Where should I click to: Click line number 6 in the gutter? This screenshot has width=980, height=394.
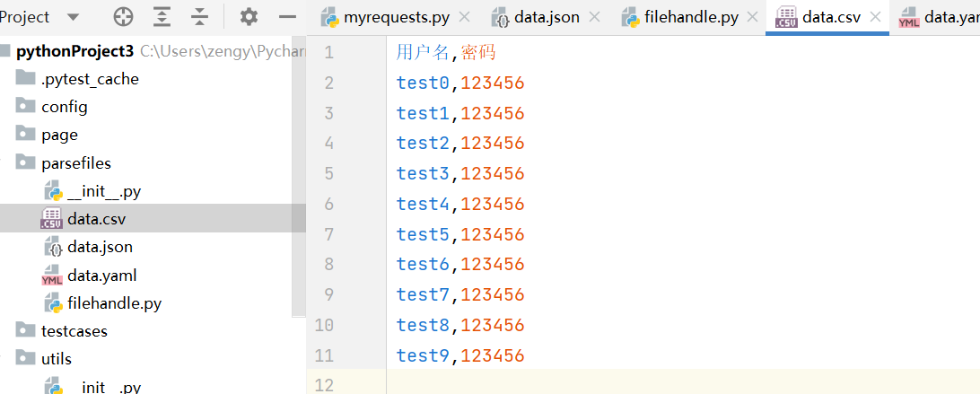click(x=329, y=204)
